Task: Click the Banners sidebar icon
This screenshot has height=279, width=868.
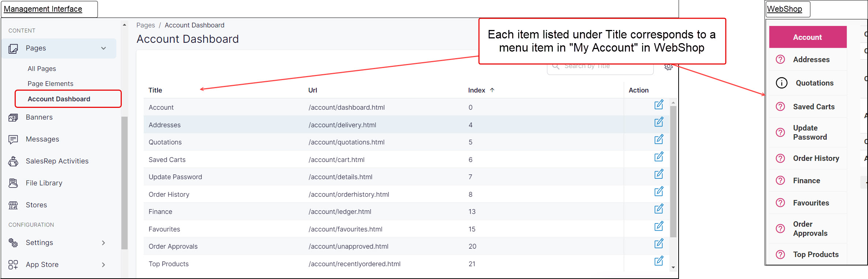Action: pos(13,117)
